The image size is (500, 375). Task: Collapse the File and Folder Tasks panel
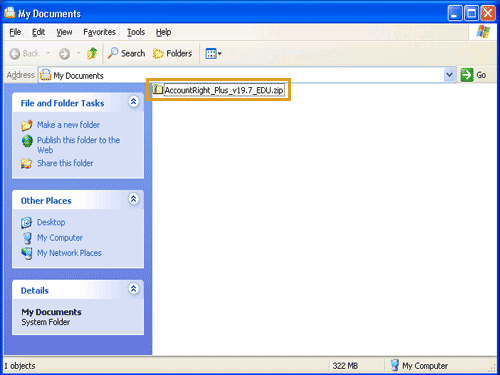(134, 101)
